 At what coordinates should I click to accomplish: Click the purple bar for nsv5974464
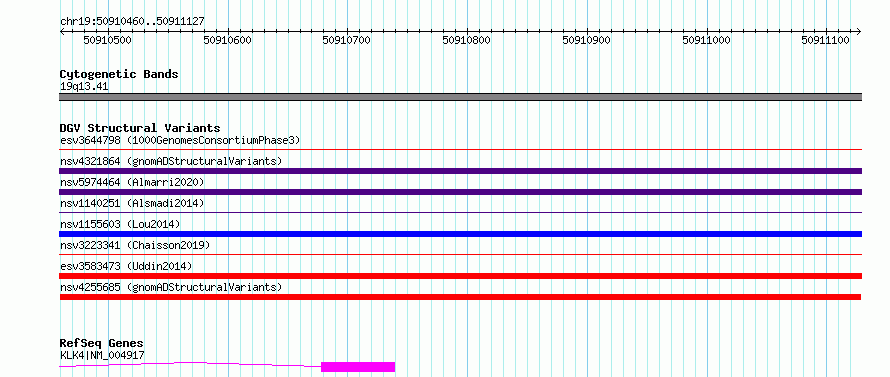(x=460, y=192)
